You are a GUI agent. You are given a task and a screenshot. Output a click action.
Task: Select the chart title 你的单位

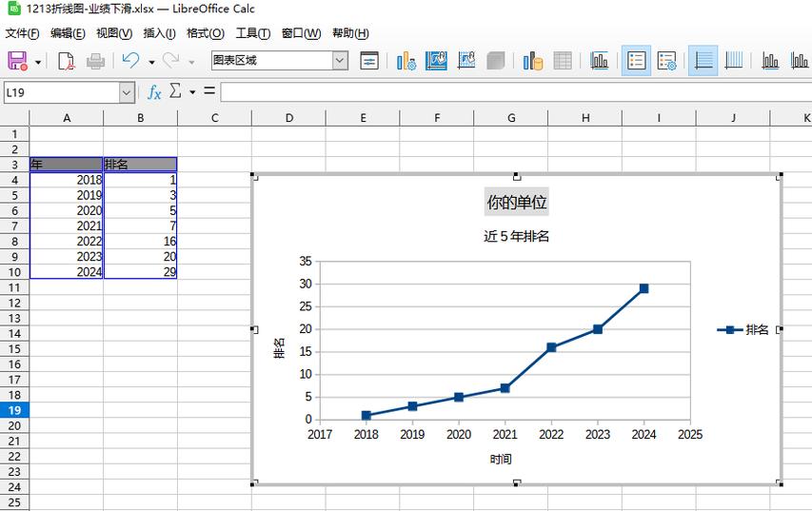coord(516,202)
